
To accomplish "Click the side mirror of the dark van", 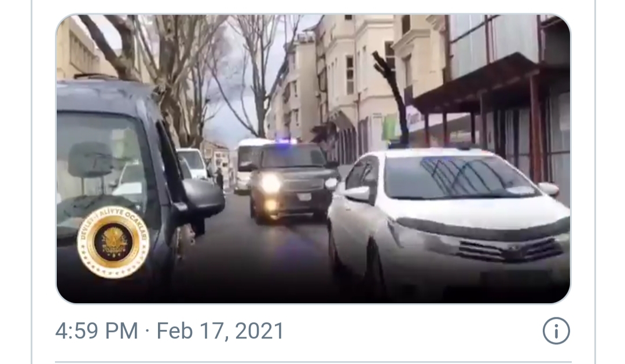I will [202, 197].
